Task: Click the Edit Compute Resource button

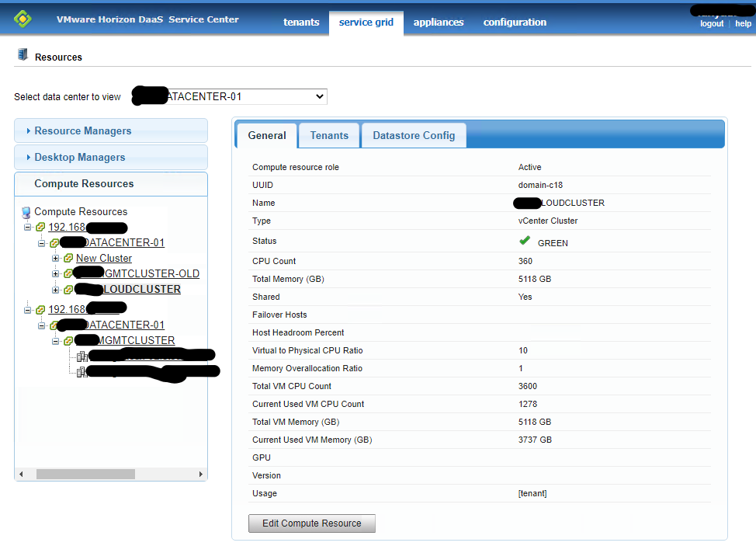Action: [x=312, y=523]
